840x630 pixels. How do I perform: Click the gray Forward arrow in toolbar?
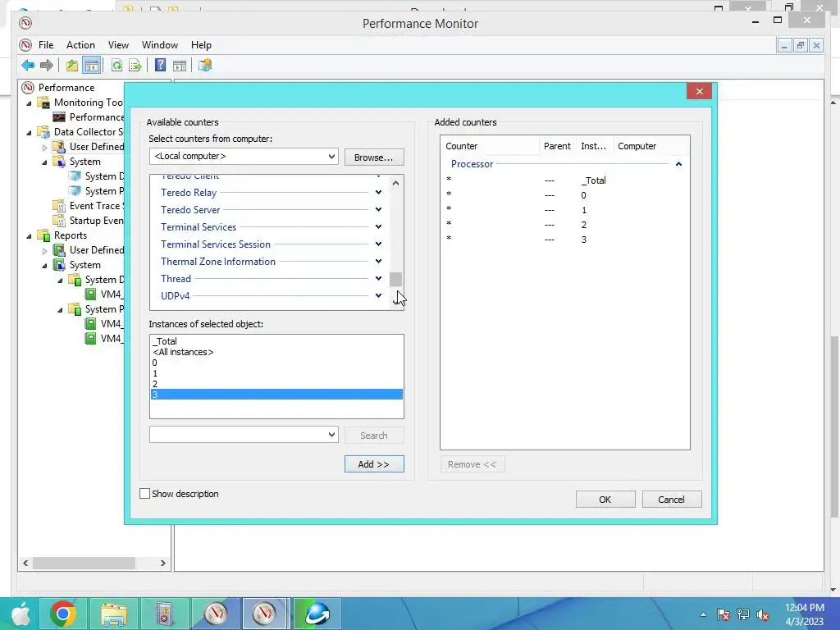point(47,66)
